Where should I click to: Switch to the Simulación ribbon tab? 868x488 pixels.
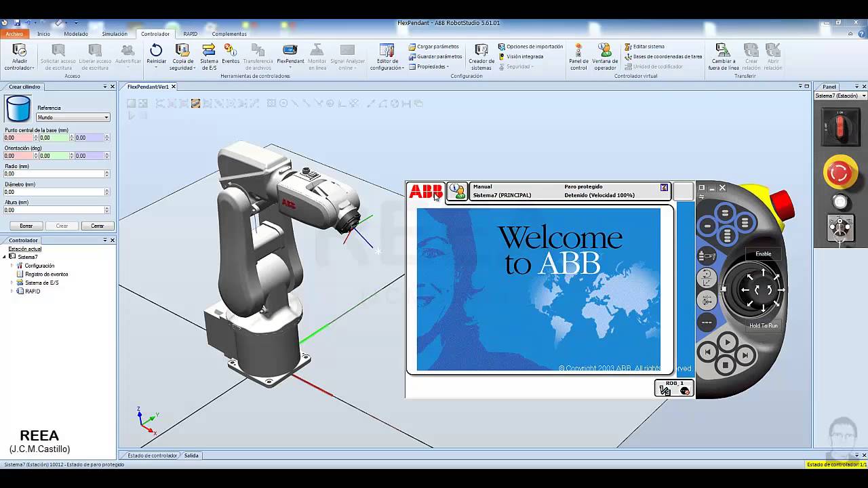point(115,34)
